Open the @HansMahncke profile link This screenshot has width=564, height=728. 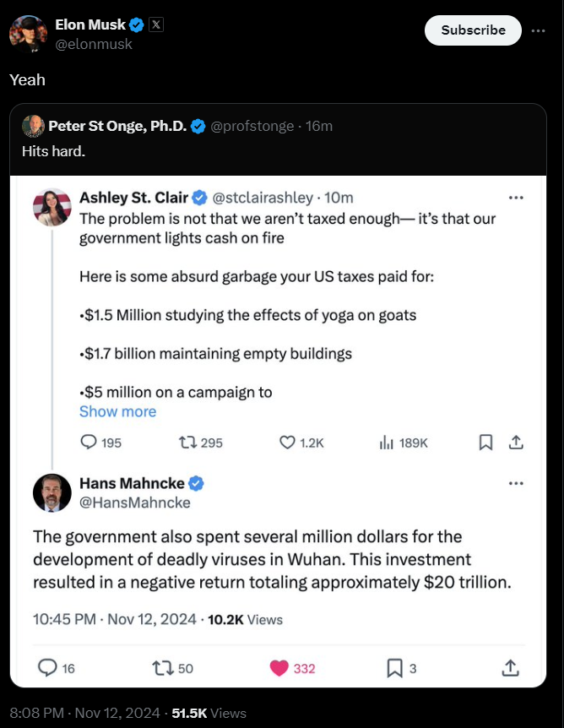pos(134,503)
